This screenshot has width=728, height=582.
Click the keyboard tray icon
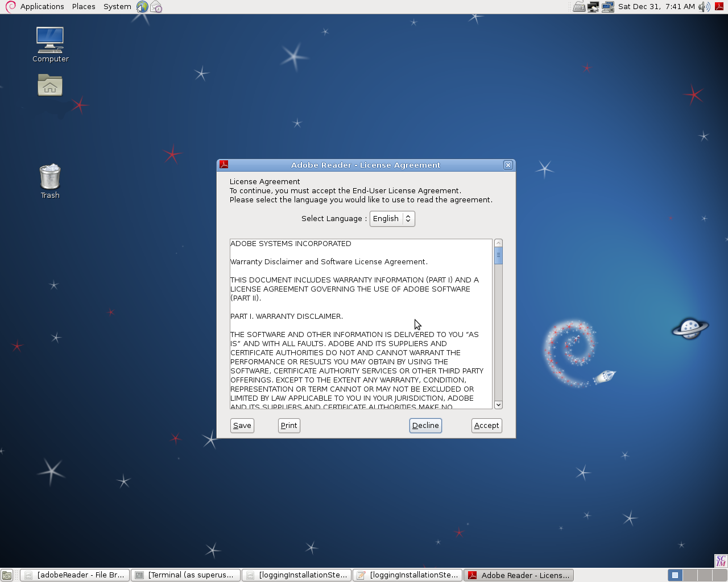point(579,7)
